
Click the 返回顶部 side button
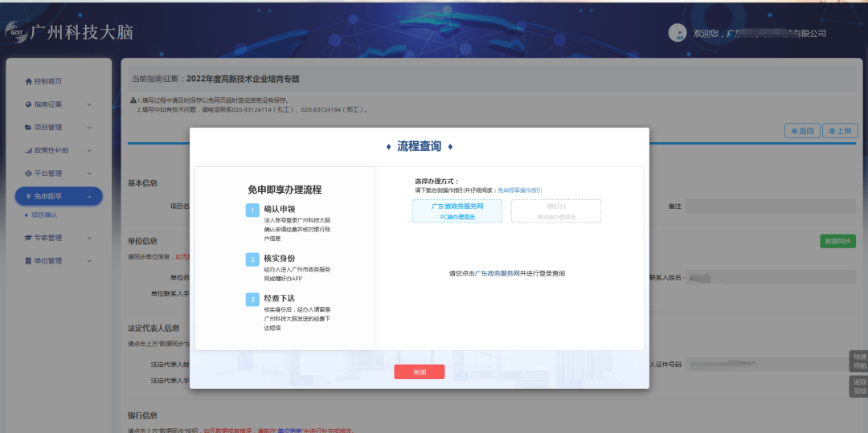click(x=858, y=386)
